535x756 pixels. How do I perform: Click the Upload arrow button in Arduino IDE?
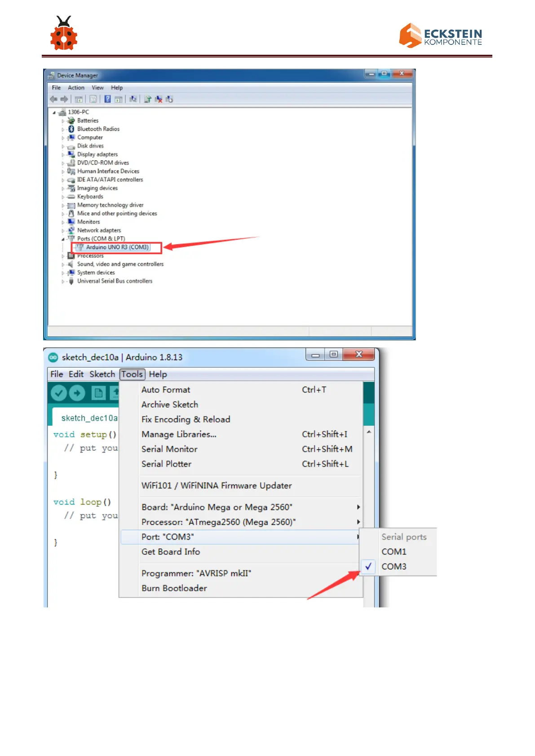[77, 393]
